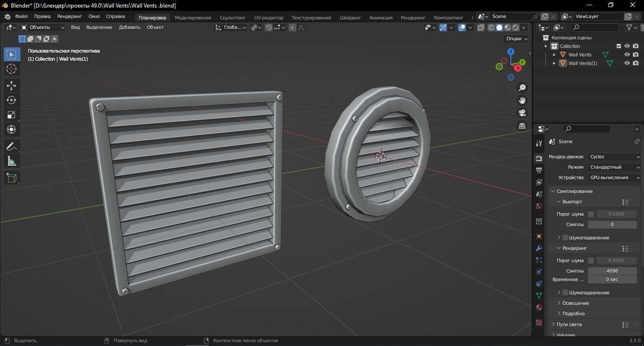Select the Move tool in the toolbar
The height and width of the screenshot is (346, 644).
click(x=11, y=85)
